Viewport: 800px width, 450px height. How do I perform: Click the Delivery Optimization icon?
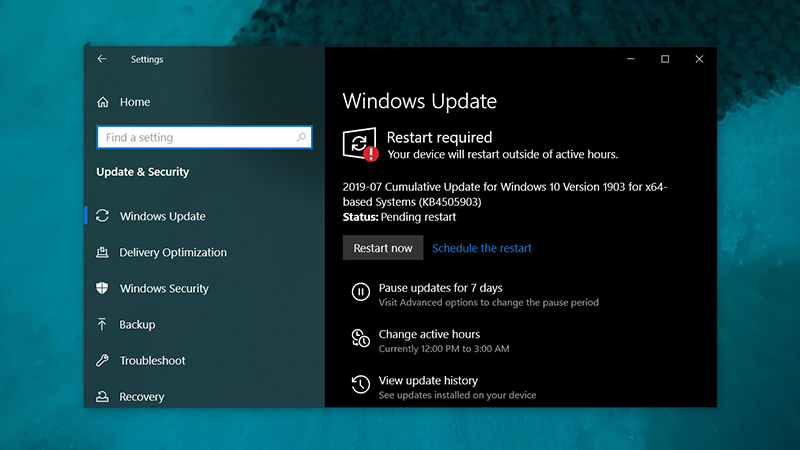pyautogui.click(x=103, y=252)
